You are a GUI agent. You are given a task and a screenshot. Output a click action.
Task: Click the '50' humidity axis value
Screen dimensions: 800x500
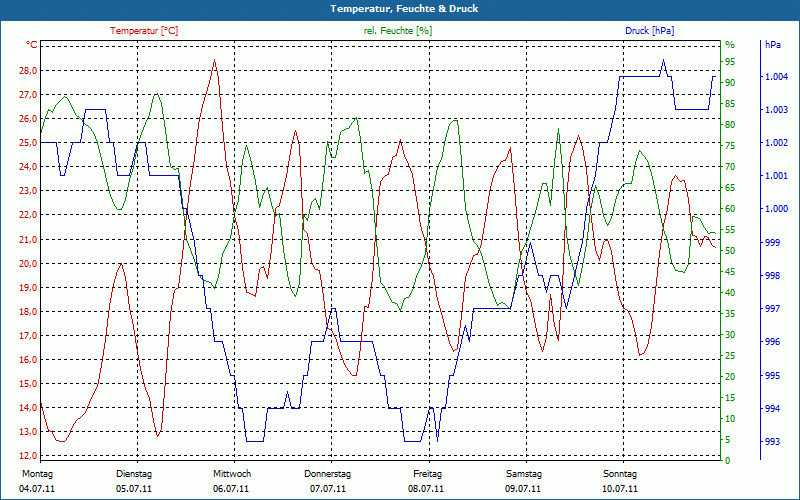[x=730, y=251]
